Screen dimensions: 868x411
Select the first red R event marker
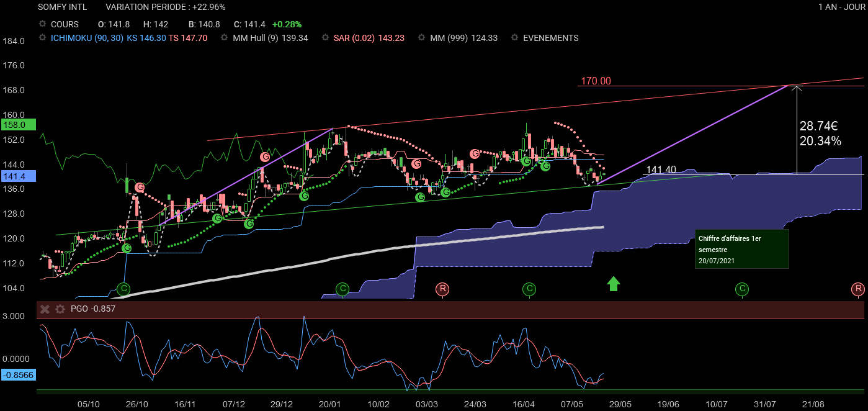tap(442, 289)
